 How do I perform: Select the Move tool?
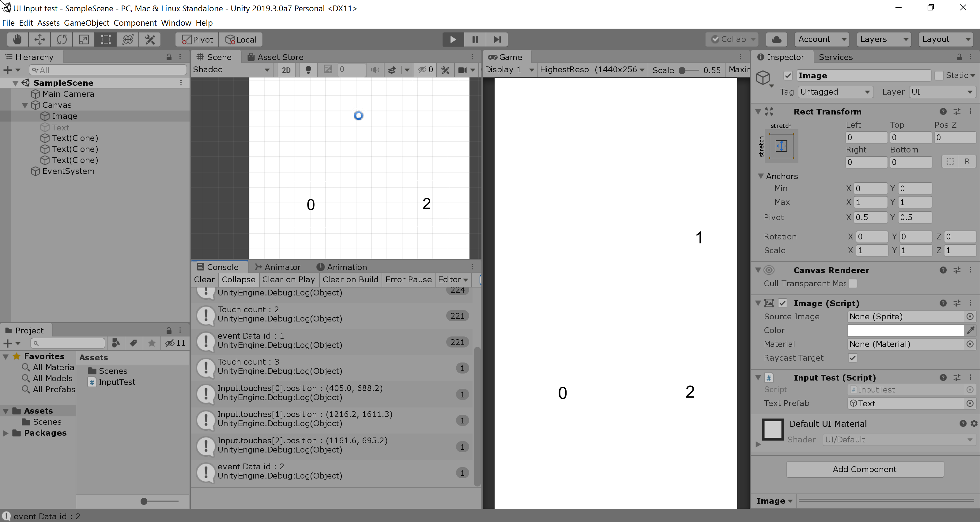[x=40, y=39]
